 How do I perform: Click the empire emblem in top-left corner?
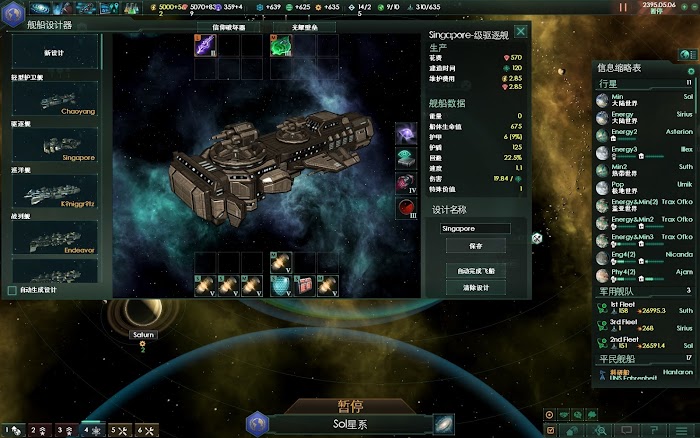click(13, 13)
